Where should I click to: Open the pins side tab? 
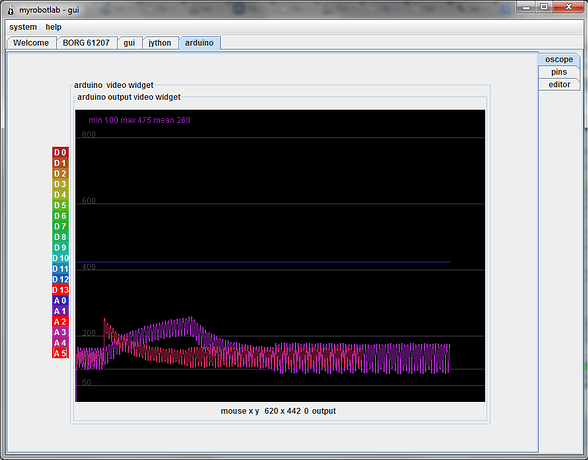coord(559,72)
